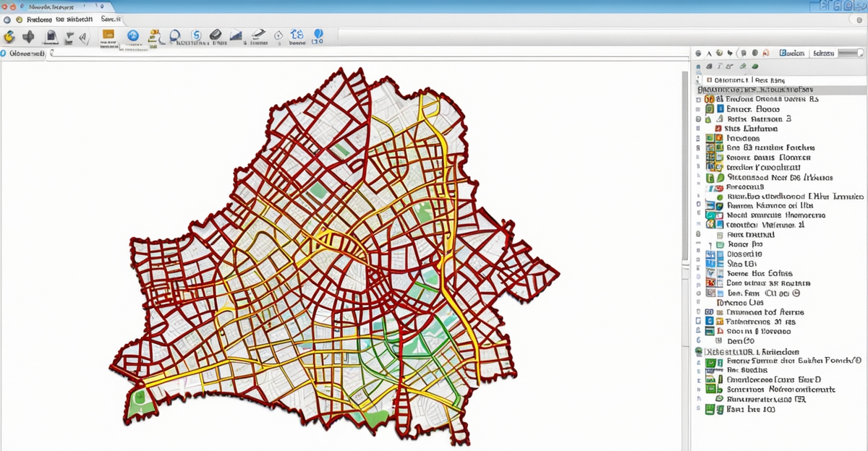Click the second tab in the right panel header

coord(823,53)
